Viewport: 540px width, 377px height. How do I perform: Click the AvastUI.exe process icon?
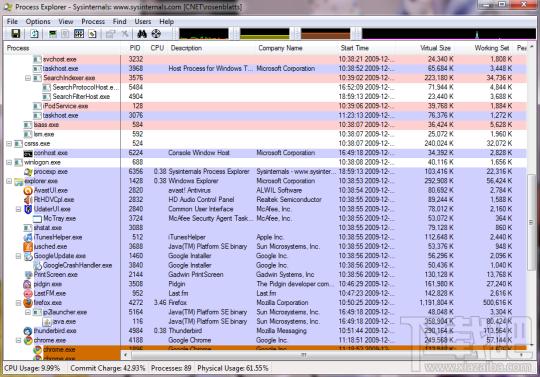28,190
